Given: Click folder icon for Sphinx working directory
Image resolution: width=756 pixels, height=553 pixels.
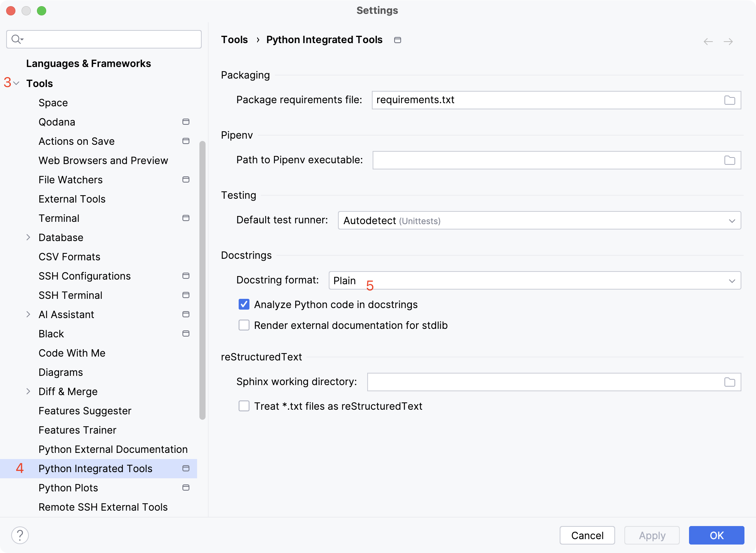Looking at the screenshot, I should point(729,382).
